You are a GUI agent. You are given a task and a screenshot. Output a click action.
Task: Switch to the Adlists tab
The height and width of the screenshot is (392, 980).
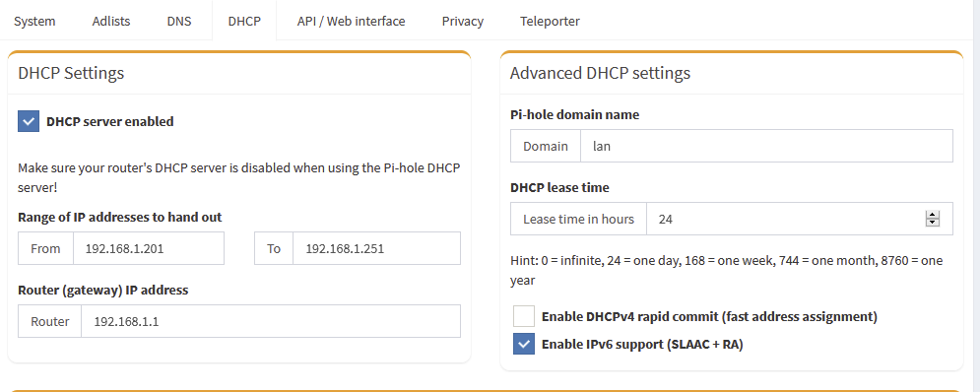tap(111, 21)
